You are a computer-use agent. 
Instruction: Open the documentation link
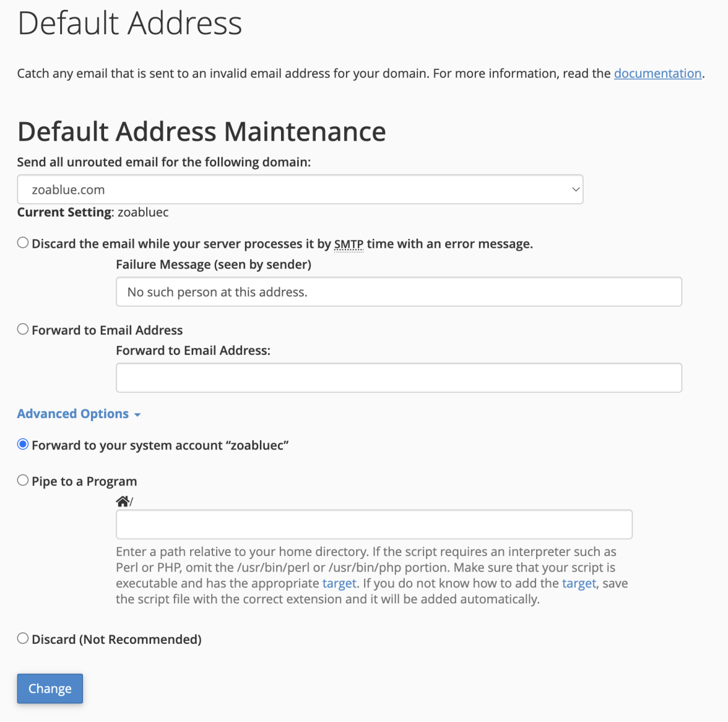click(657, 73)
